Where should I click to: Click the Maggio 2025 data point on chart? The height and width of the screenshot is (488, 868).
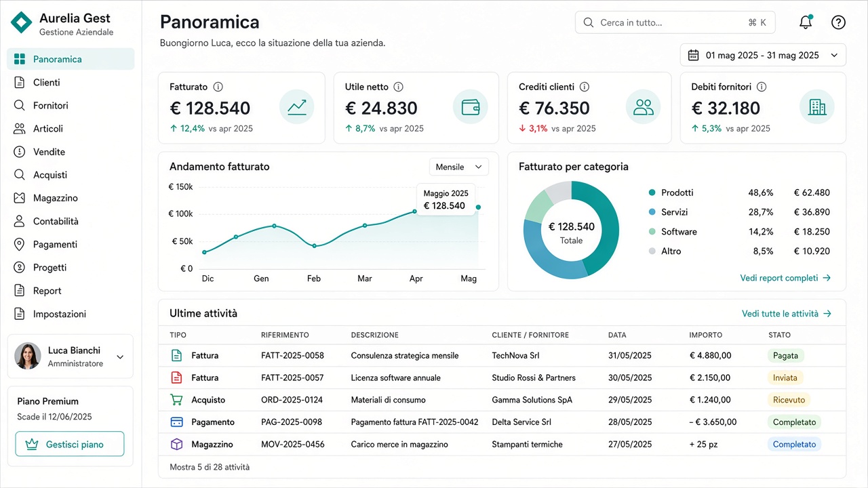click(478, 207)
